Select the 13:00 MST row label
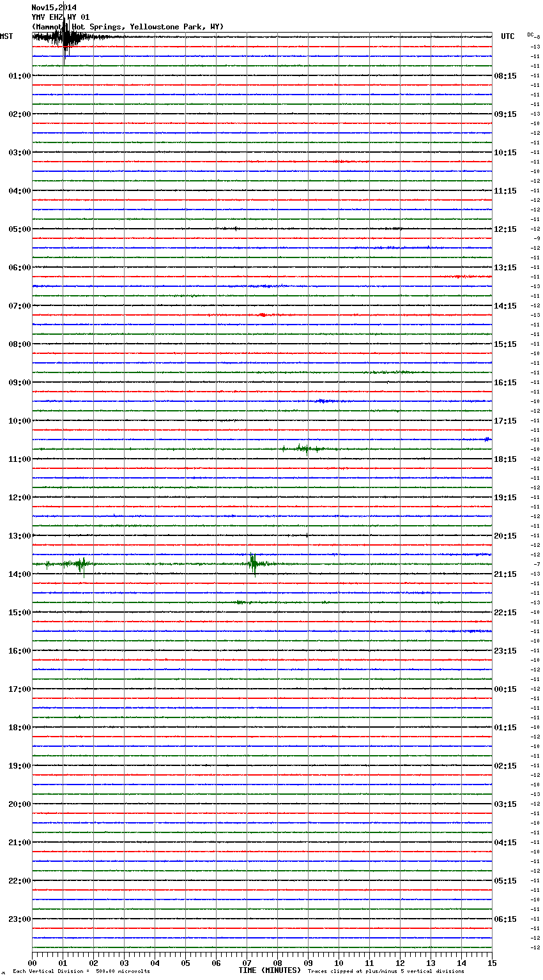Screen dimensions: 543x980 (20, 536)
